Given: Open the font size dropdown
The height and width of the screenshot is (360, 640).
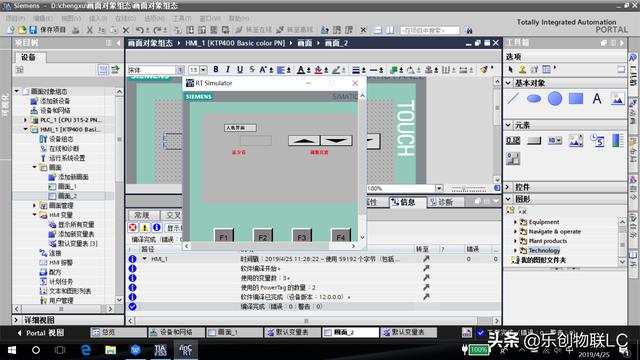Looking at the screenshot, I should (203, 70).
